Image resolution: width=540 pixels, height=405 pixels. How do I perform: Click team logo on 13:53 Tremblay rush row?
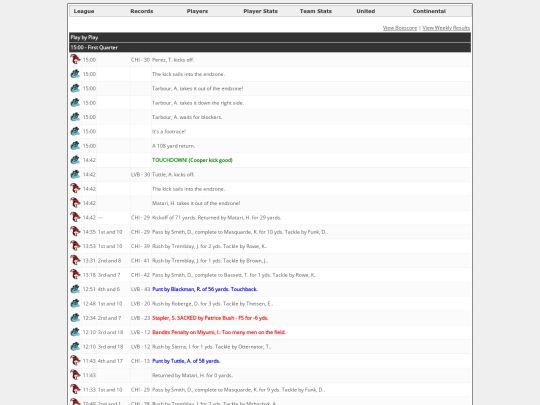point(75,246)
